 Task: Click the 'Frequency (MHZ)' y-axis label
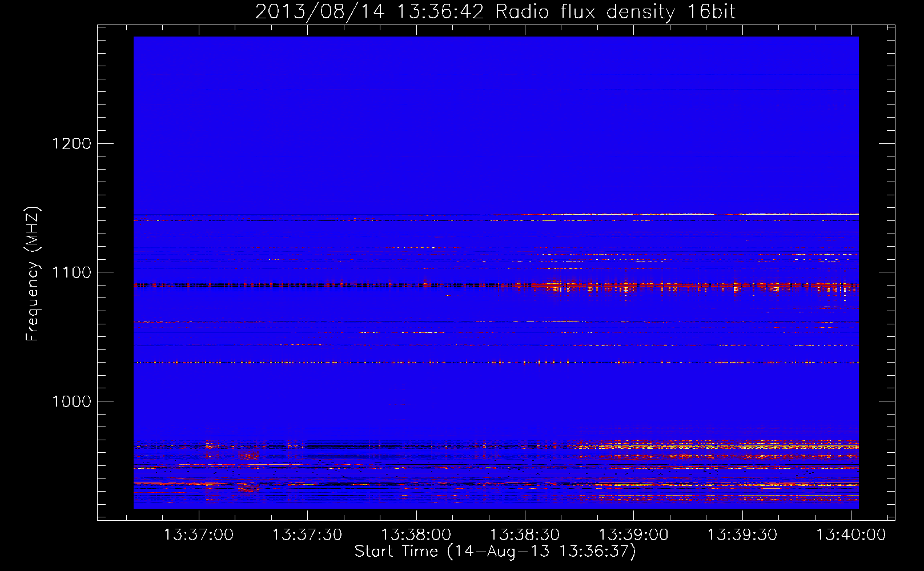(x=33, y=274)
